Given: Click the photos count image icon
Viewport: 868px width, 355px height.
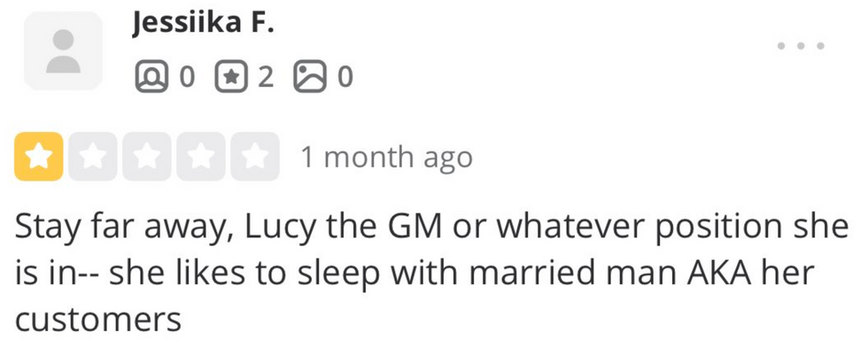Looking at the screenshot, I should click(309, 78).
